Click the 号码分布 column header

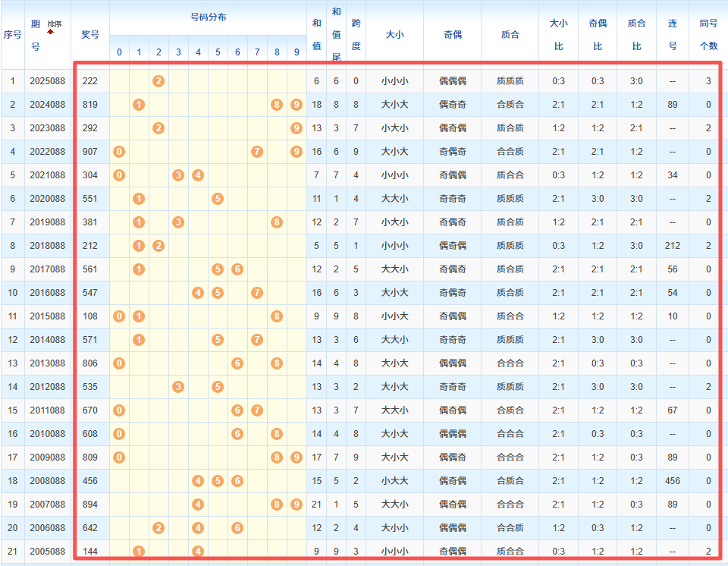(208, 17)
